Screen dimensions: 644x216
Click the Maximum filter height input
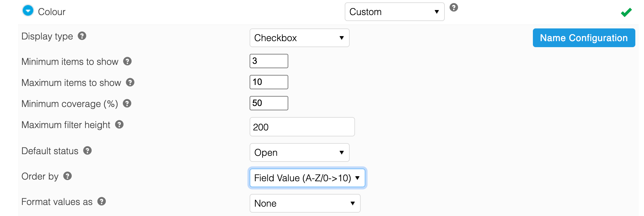click(302, 127)
